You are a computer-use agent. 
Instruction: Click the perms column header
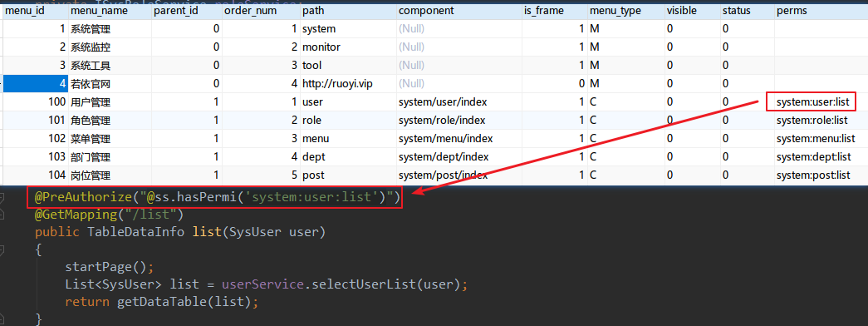point(821,10)
